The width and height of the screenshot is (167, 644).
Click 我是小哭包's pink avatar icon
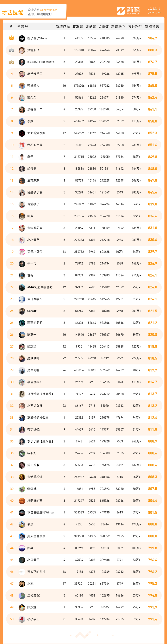pyautogui.click(x=22, y=252)
